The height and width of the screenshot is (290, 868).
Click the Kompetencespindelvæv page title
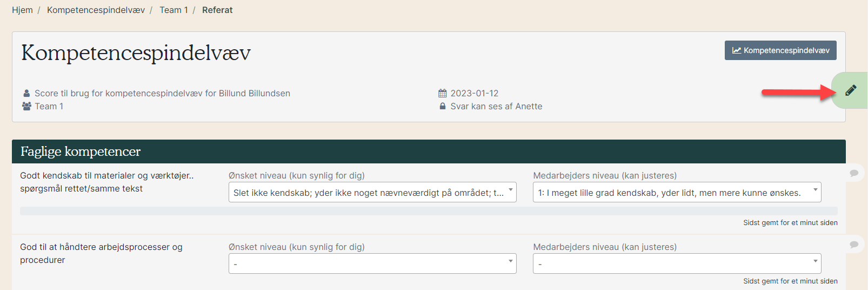[x=136, y=53]
